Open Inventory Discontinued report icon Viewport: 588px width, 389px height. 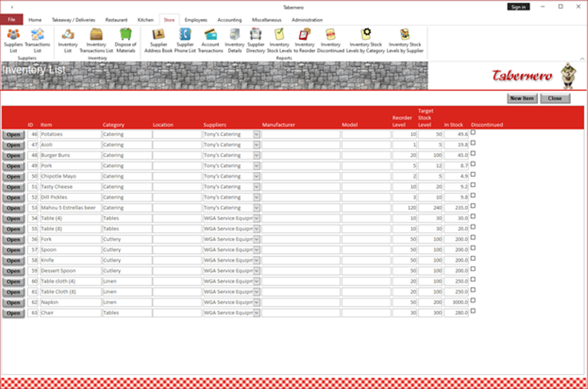pos(331,41)
